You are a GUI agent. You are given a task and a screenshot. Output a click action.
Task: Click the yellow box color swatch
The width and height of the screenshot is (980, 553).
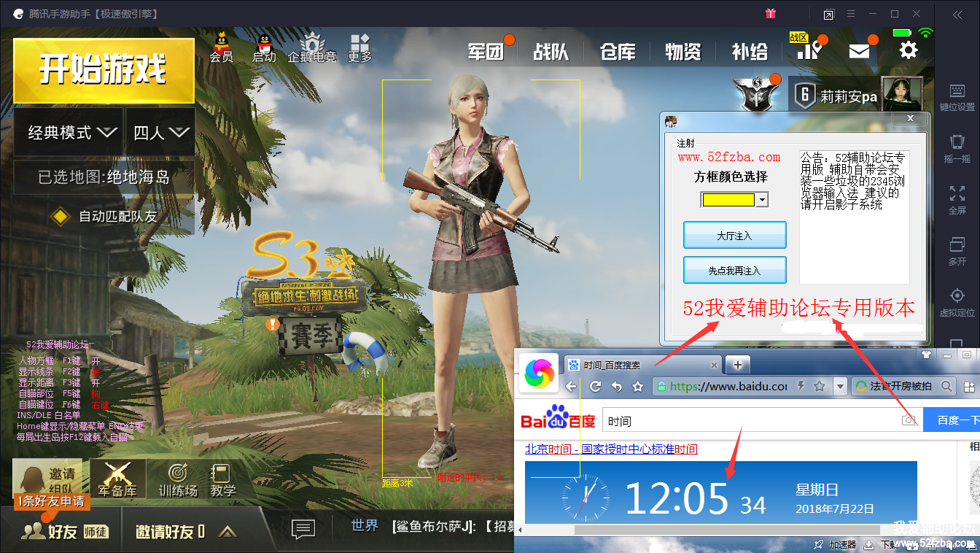(x=728, y=200)
